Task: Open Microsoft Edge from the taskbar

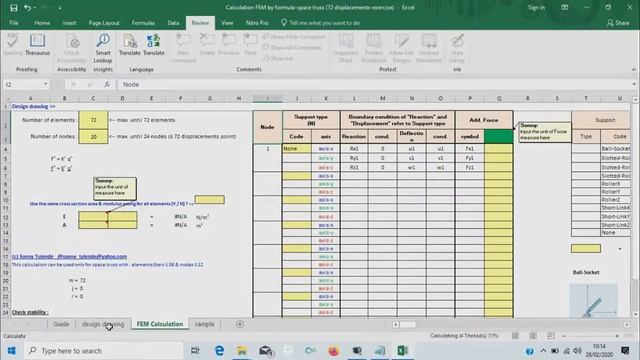Action: click(x=219, y=351)
